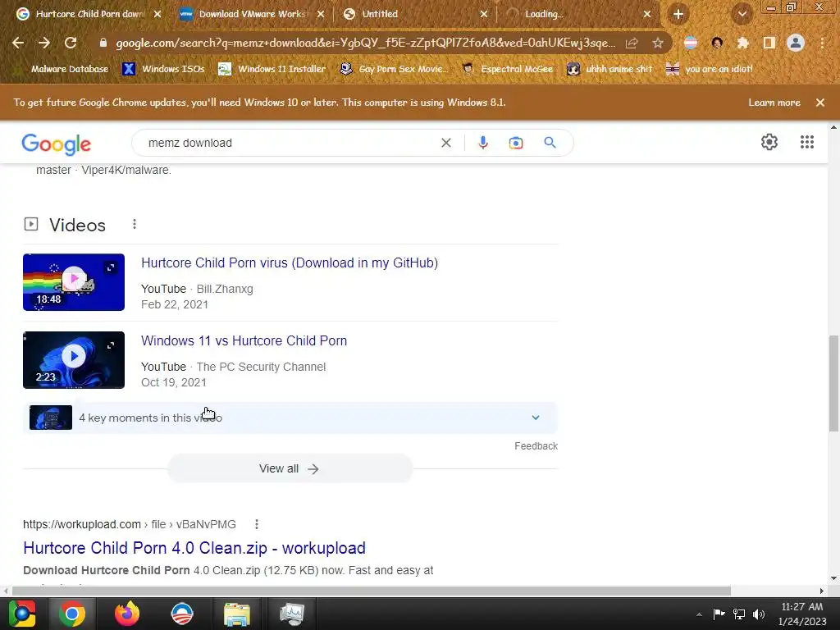Click the View all videos button
The height and width of the screenshot is (630, 840).
(290, 468)
